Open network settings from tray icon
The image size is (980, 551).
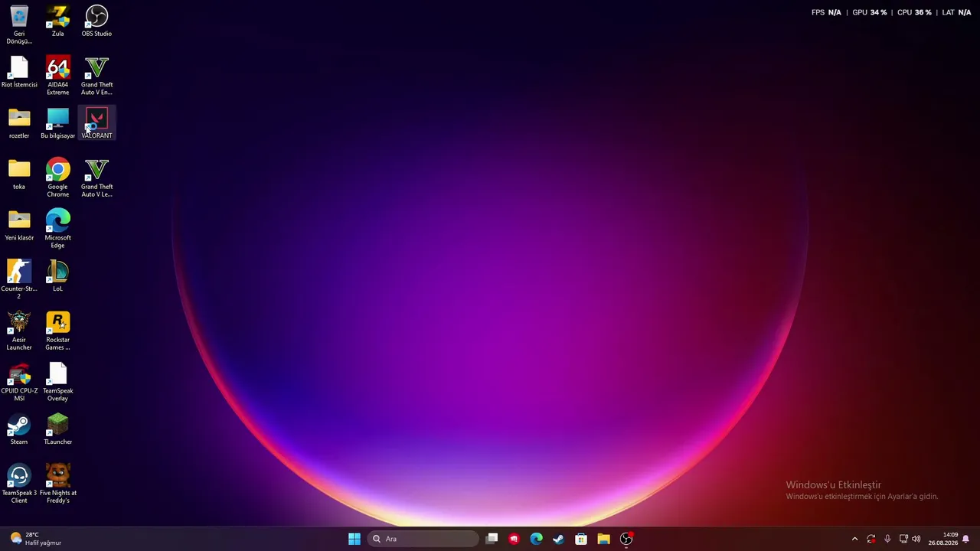[x=903, y=539]
